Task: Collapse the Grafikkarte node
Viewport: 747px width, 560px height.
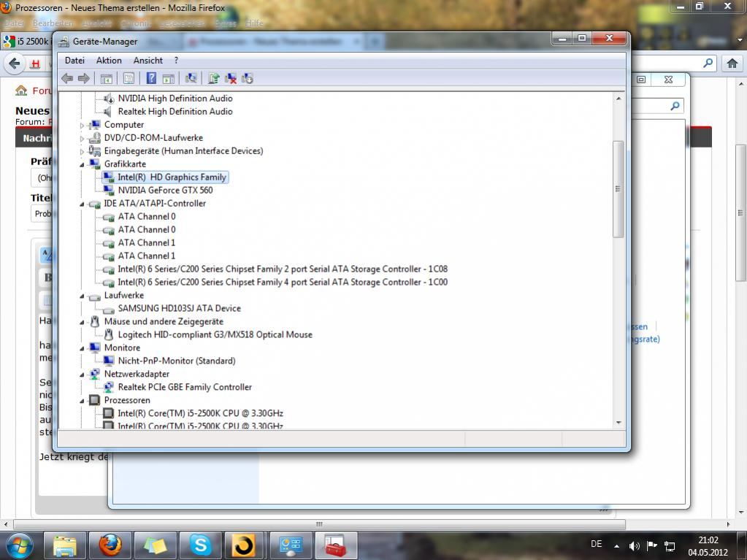Action: coord(82,165)
